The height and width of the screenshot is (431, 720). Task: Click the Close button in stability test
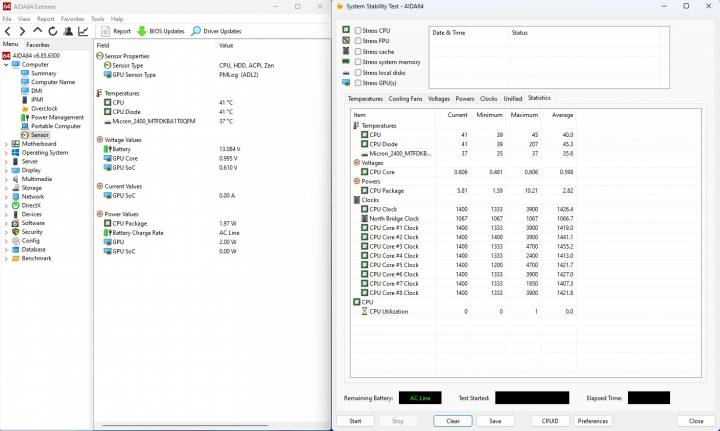[x=696, y=421]
